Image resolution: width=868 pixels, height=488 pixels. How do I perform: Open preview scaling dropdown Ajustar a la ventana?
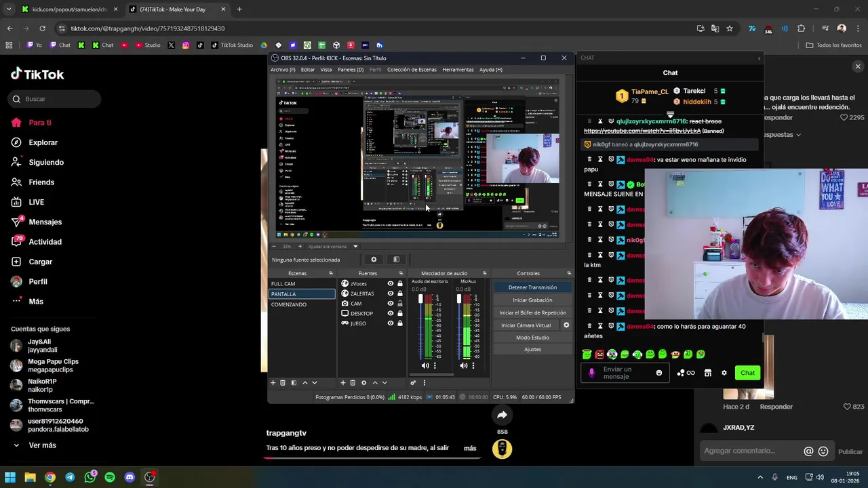[x=355, y=247]
